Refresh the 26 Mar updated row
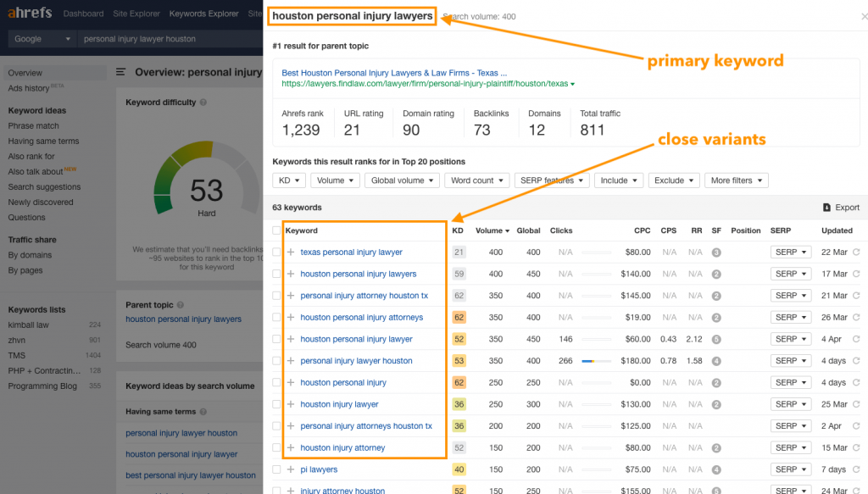Image resolution: width=868 pixels, height=494 pixels. pyautogui.click(x=856, y=317)
